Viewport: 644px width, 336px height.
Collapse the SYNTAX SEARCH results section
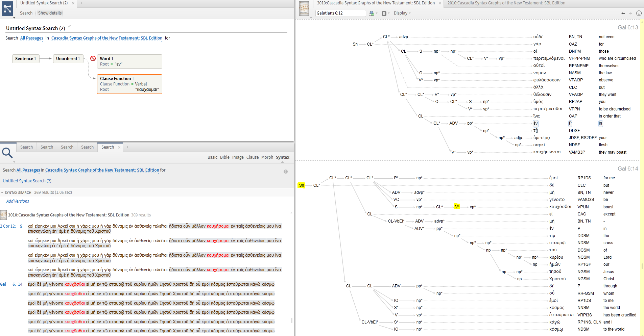coord(2,192)
